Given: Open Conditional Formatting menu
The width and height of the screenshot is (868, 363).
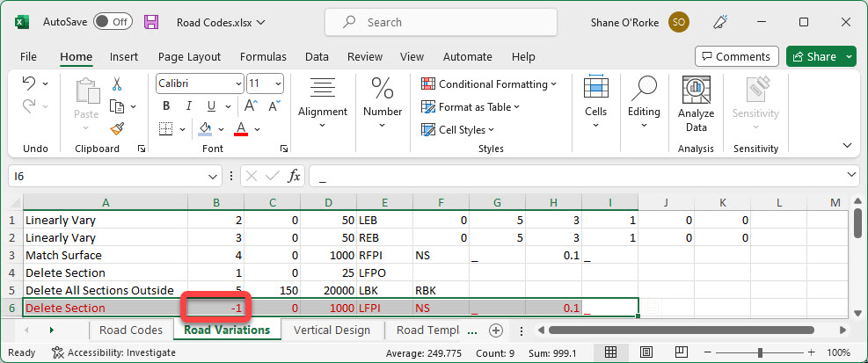Looking at the screenshot, I should point(488,84).
